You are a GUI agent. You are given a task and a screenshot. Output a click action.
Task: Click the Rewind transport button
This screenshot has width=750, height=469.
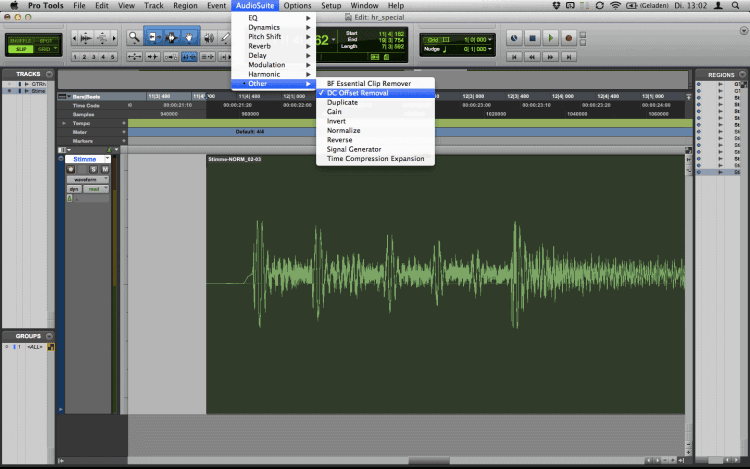(532, 57)
